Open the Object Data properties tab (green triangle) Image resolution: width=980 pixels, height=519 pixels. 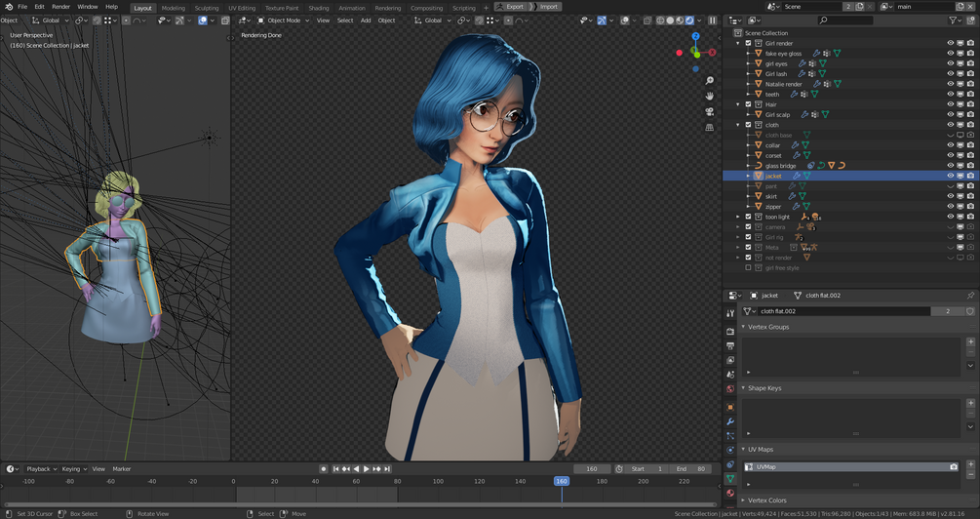coord(730,479)
